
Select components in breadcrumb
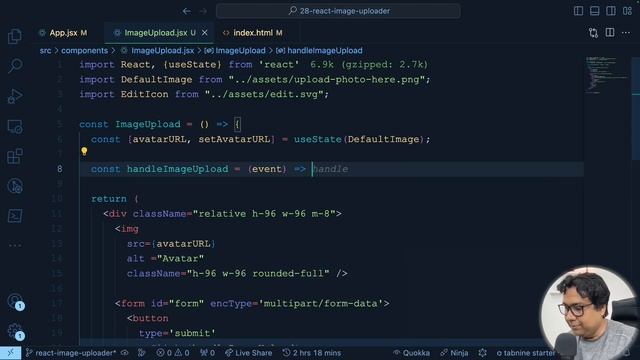(x=84, y=51)
